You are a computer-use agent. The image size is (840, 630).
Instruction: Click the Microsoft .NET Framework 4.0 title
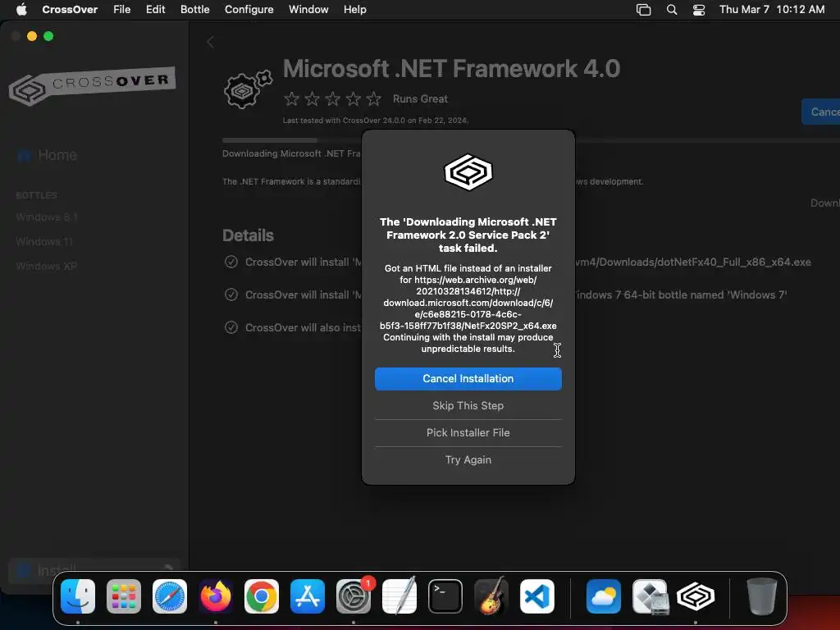[x=452, y=69]
